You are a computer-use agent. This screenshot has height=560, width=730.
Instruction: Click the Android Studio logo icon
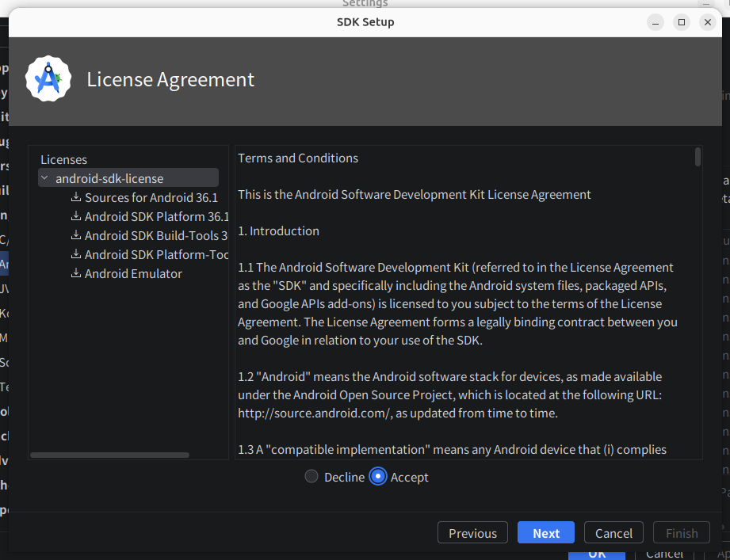coord(48,79)
